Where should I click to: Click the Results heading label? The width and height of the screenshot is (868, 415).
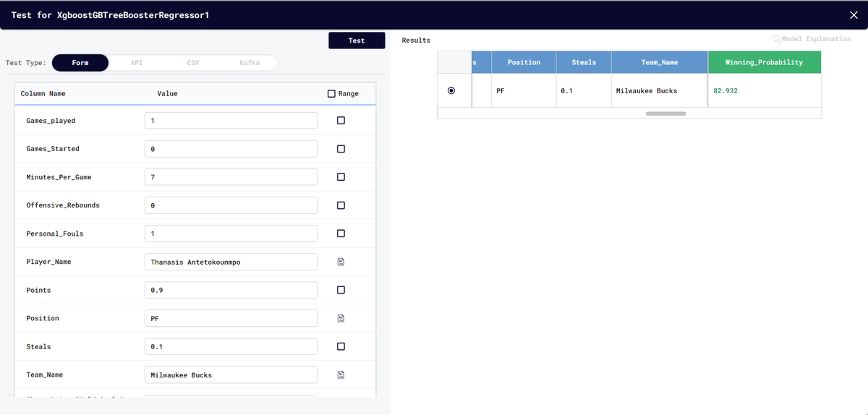416,40
